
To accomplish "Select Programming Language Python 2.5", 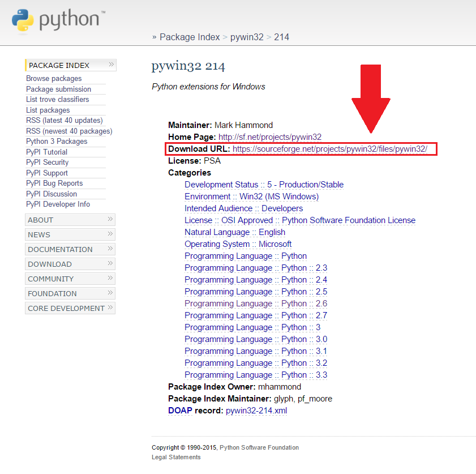I will [x=256, y=292].
